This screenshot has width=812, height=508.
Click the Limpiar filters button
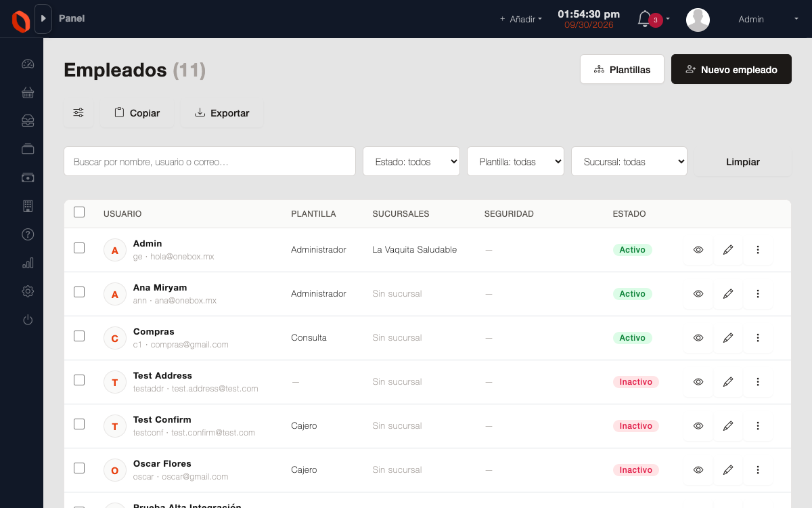pyautogui.click(x=743, y=162)
